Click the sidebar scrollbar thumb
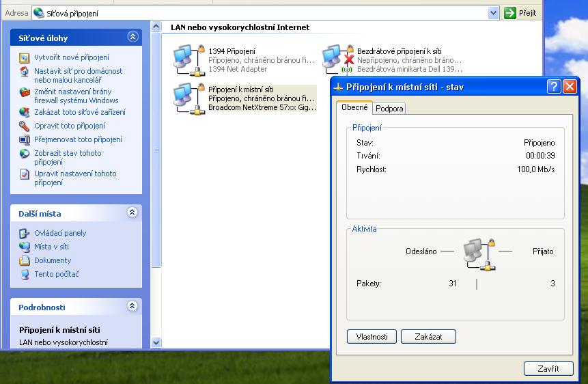588x384 pixels. 156,150
